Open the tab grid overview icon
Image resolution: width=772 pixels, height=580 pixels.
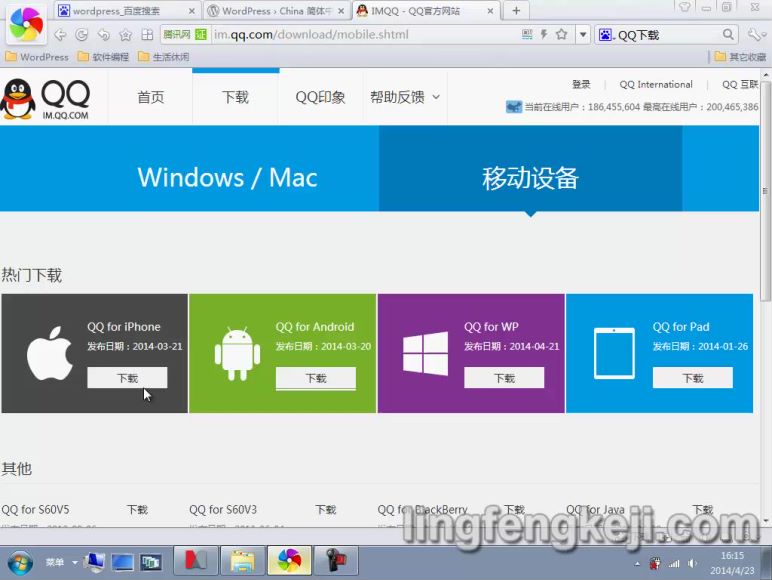pyautogui.click(x=147, y=34)
